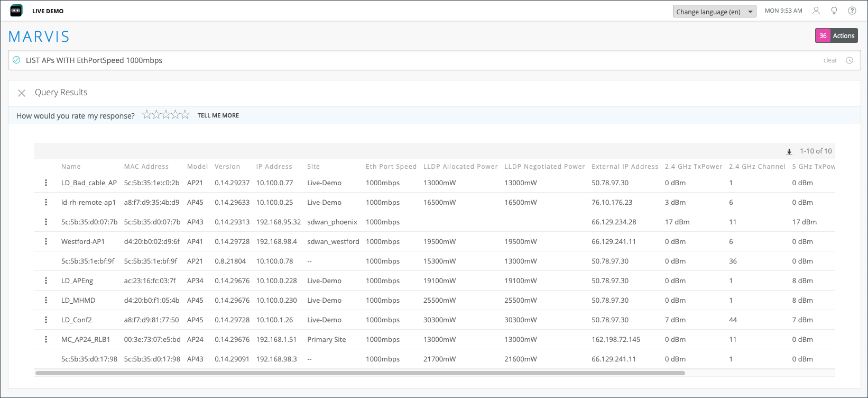Download the query results table
The image size is (868, 398).
(789, 152)
